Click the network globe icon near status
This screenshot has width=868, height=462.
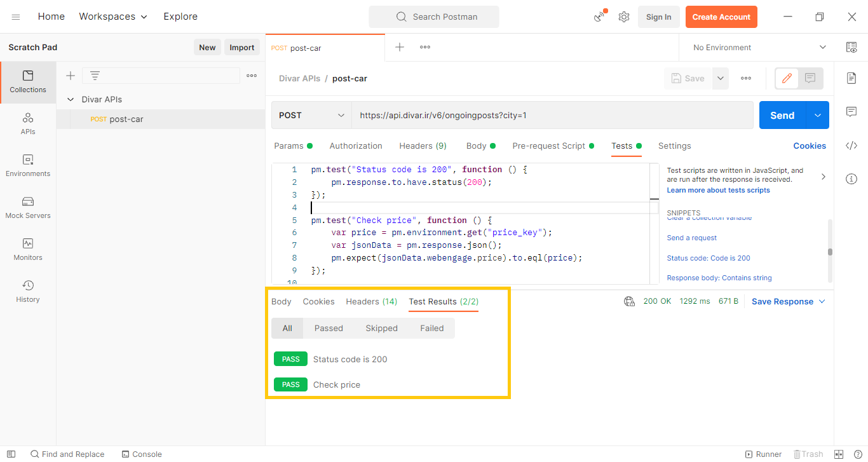tap(630, 301)
